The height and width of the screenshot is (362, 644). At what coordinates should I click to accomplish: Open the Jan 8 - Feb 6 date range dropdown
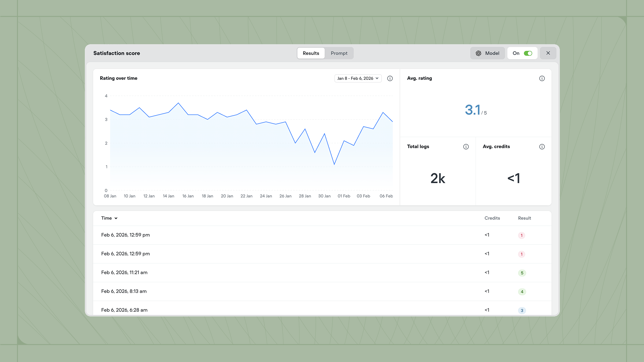(x=358, y=78)
